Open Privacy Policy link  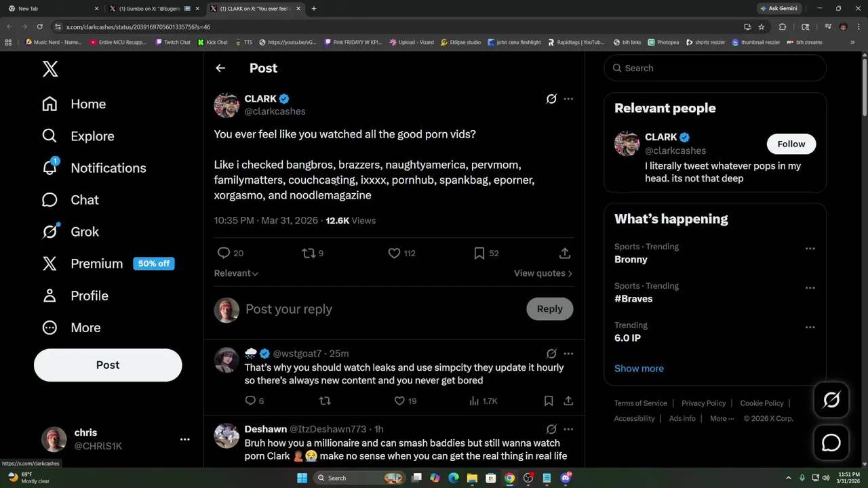[x=703, y=403]
